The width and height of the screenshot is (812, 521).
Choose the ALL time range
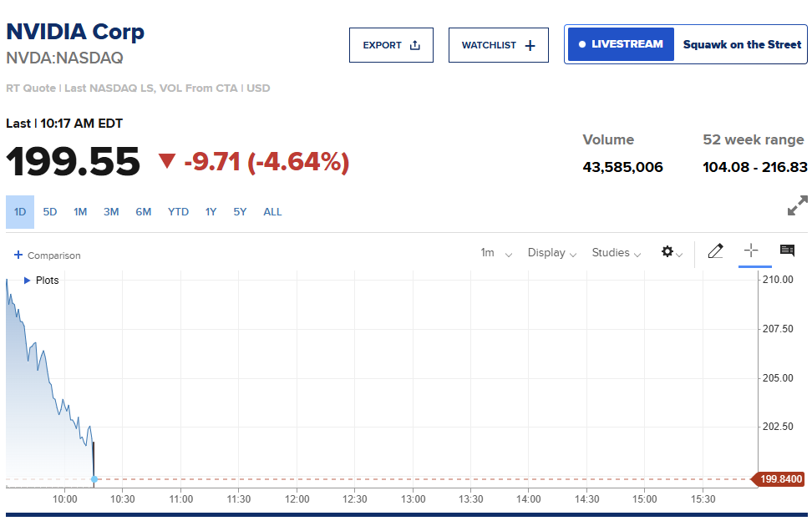tap(272, 212)
